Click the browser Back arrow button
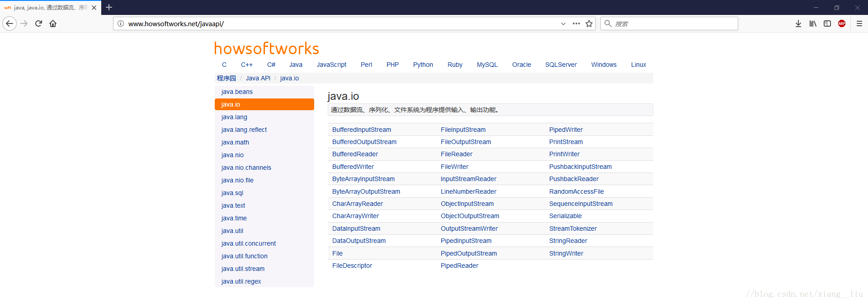Viewport: 868px width, 303px height. (x=9, y=23)
